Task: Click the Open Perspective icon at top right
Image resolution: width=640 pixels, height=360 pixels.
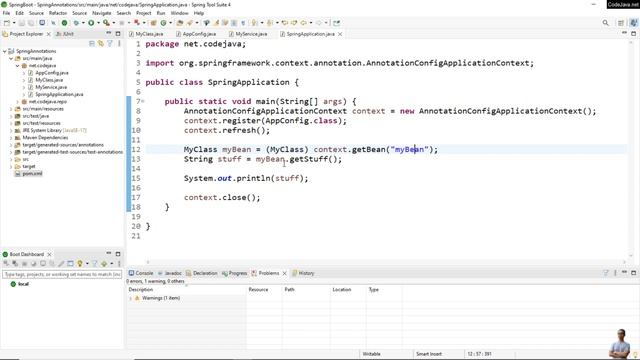Action: (x=621, y=23)
